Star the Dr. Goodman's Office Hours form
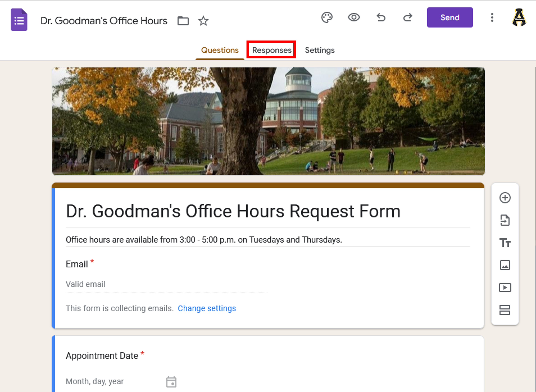The image size is (536, 392). pos(203,21)
